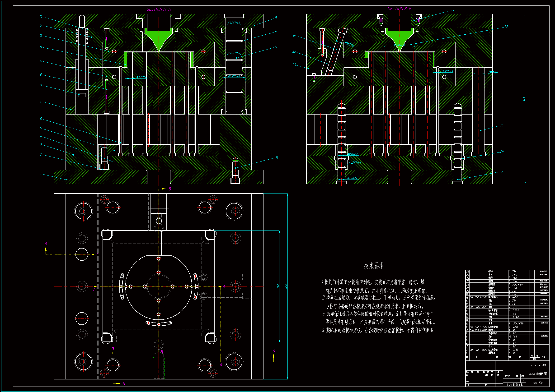Click the 3Cr2W8V material in row 22
The width and height of the screenshot is (555, 392).
[518, 285]
